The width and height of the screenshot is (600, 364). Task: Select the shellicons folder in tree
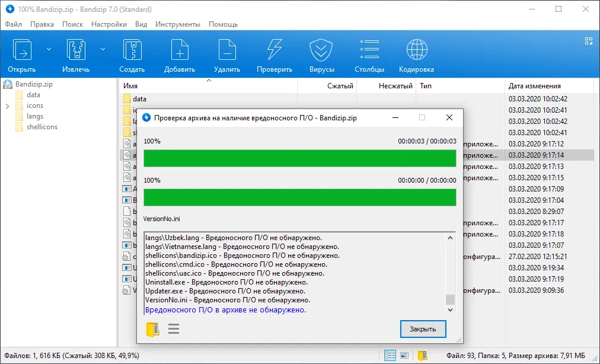(x=42, y=127)
